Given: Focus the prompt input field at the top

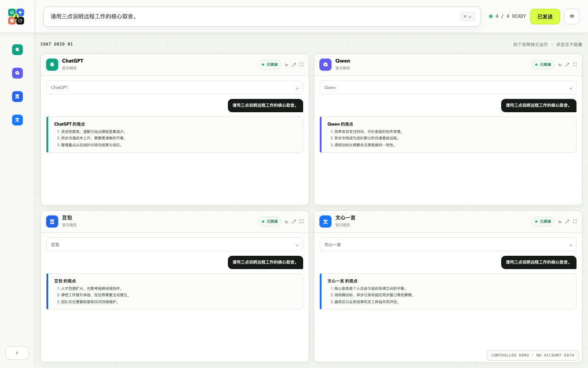Looking at the screenshot, I should 262,17.
